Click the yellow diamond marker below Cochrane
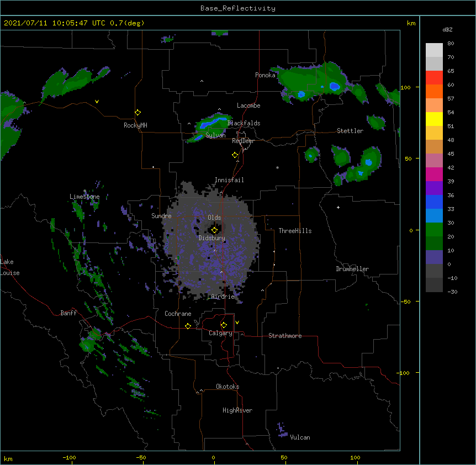This screenshot has width=476, height=465. (x=188, y=326)
